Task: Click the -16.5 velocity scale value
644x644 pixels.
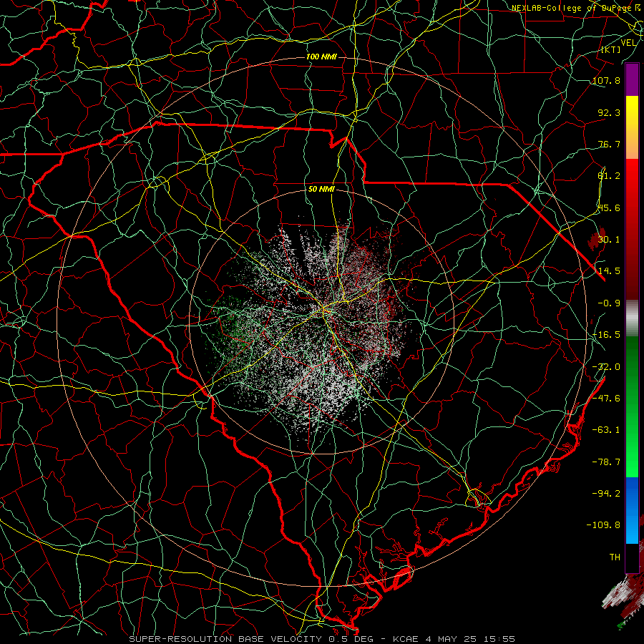Action: point(606,335)
